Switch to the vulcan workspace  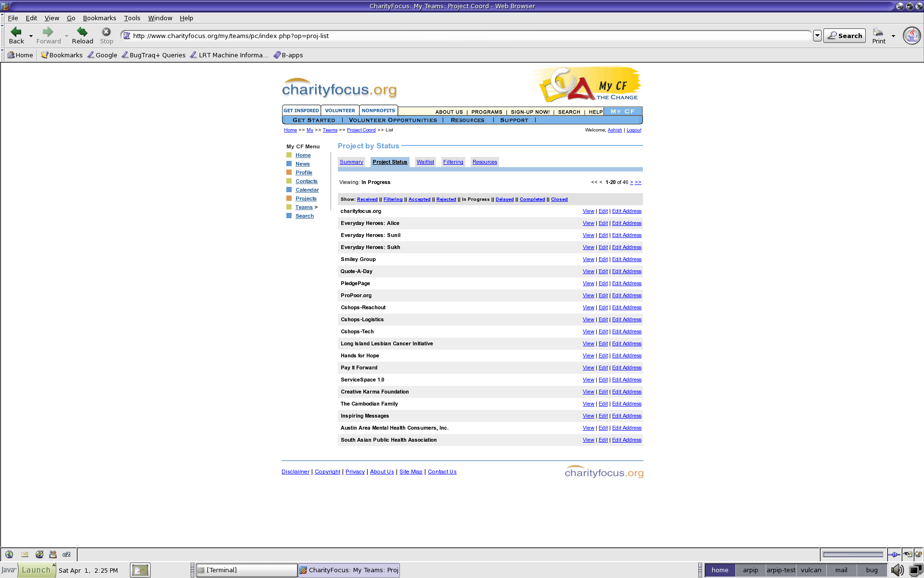811,570
